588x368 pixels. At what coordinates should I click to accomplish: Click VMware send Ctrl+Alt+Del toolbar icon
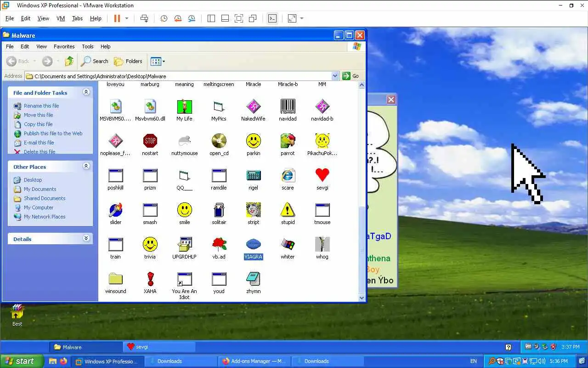coord(144,18)
